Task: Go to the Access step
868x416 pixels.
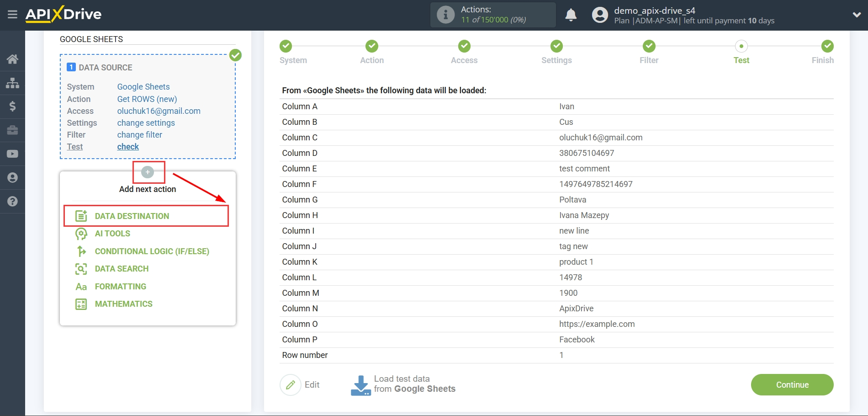Action: 464,46
